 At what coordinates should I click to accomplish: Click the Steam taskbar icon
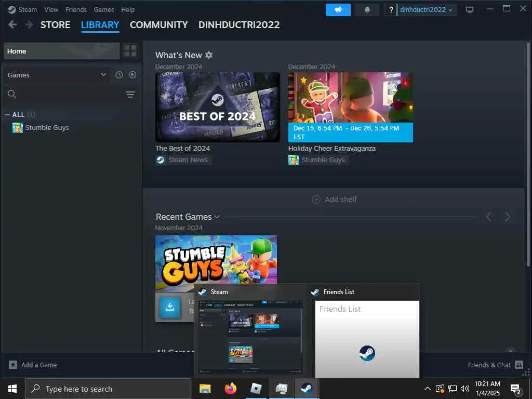[307, 389]
